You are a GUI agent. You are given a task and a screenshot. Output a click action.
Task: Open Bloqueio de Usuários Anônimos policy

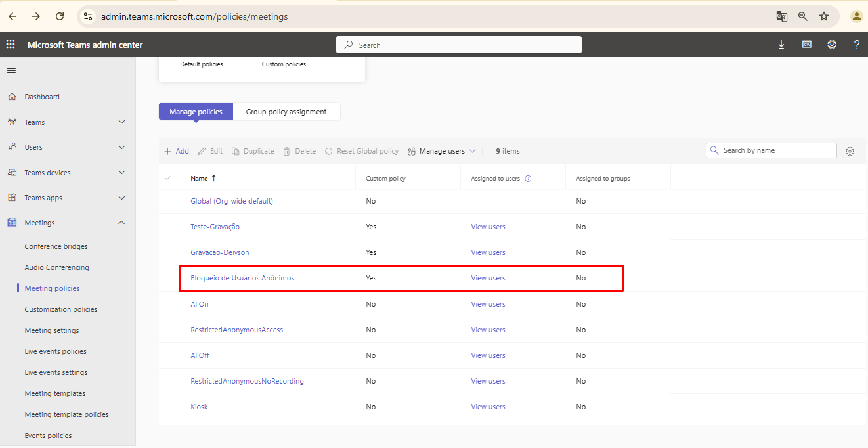point(242,278)
